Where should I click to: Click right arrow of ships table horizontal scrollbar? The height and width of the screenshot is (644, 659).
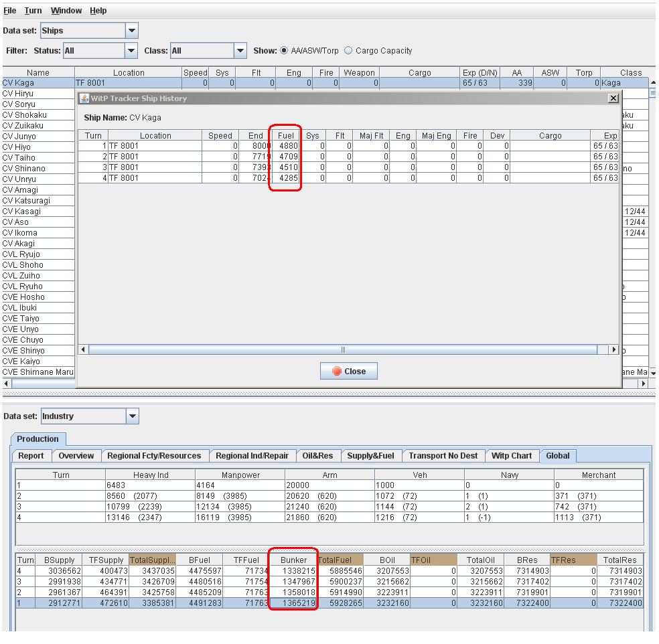(643, 384)
